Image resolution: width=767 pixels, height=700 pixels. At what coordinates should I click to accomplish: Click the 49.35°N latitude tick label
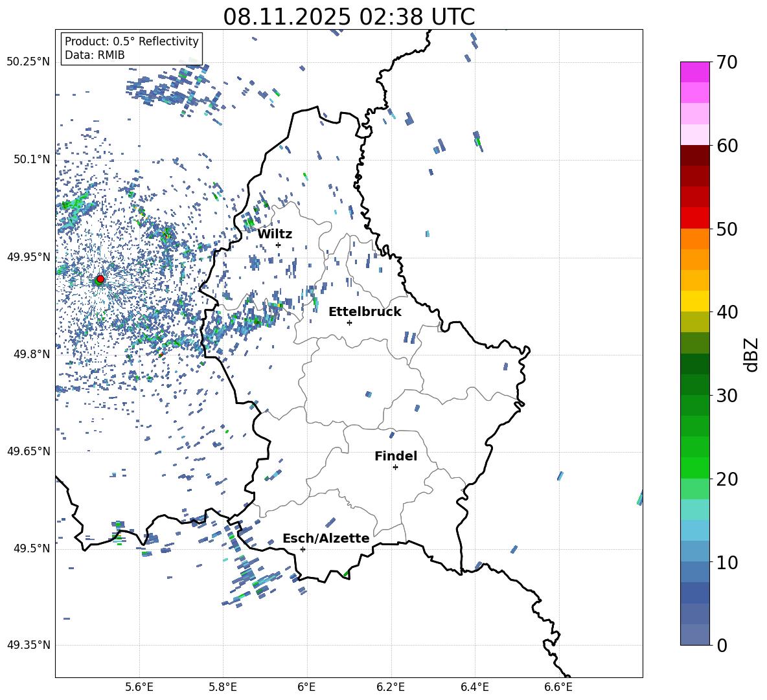pyautogui.click(x=28, y=645)
